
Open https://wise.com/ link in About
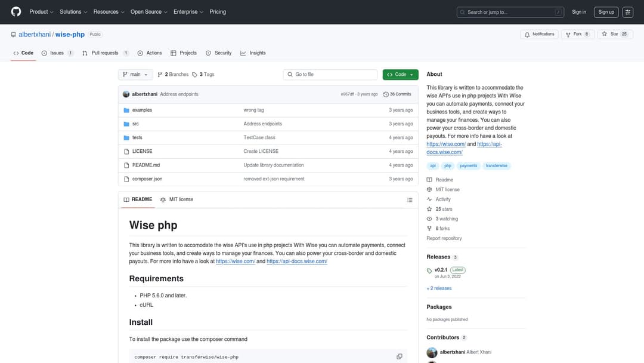click(446, 144)
